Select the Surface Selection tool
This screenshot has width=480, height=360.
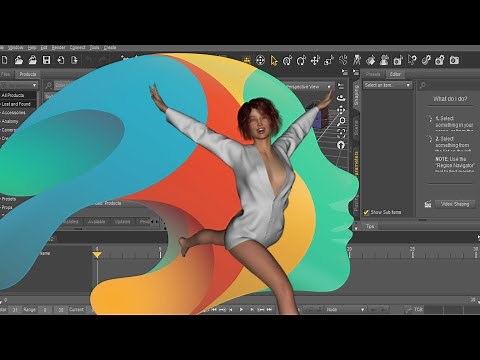point(371,60)
